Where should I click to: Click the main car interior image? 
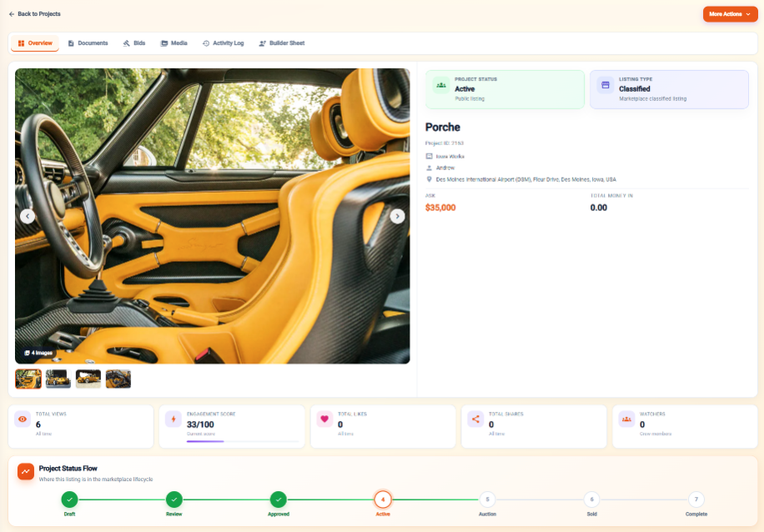point(213,216)
